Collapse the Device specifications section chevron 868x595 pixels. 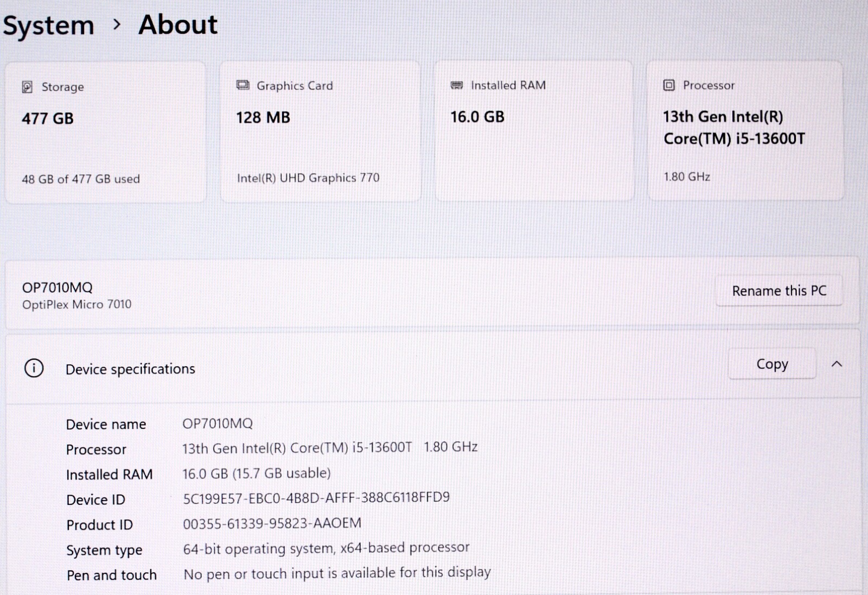click(x=837, y=364)
